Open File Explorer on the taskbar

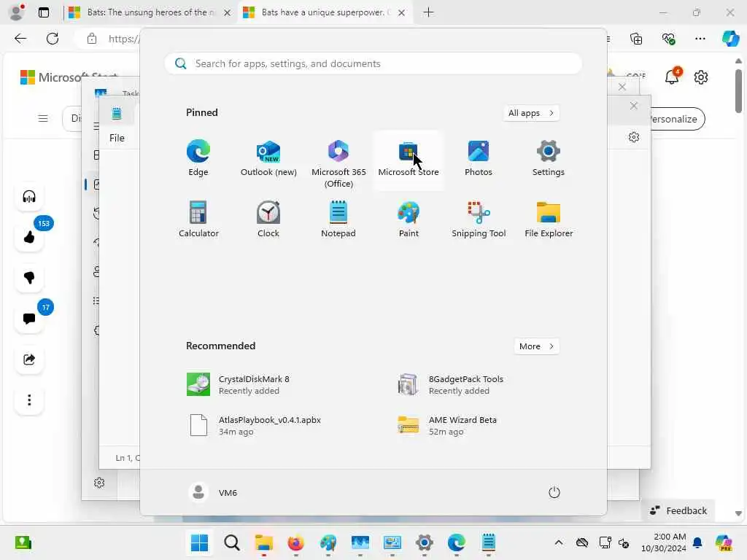263,542
